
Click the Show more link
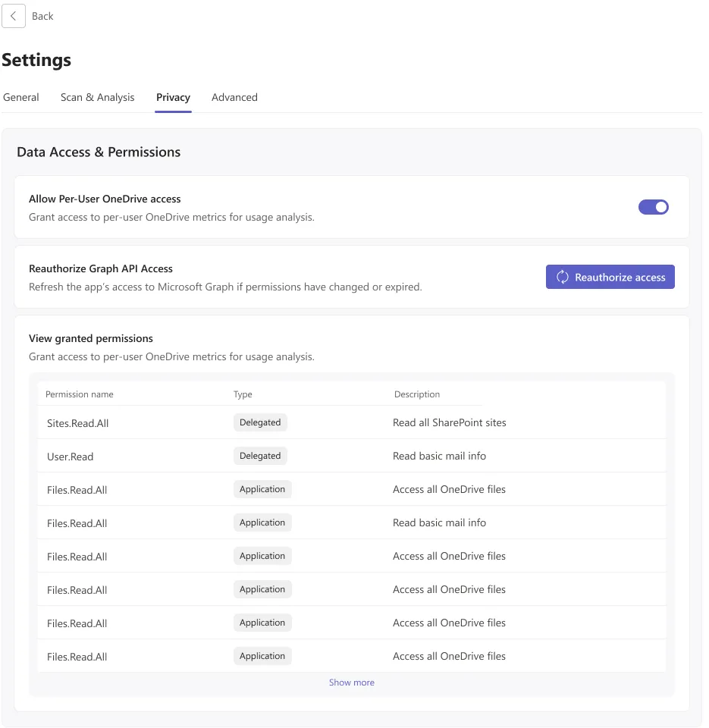coord(352,682)
